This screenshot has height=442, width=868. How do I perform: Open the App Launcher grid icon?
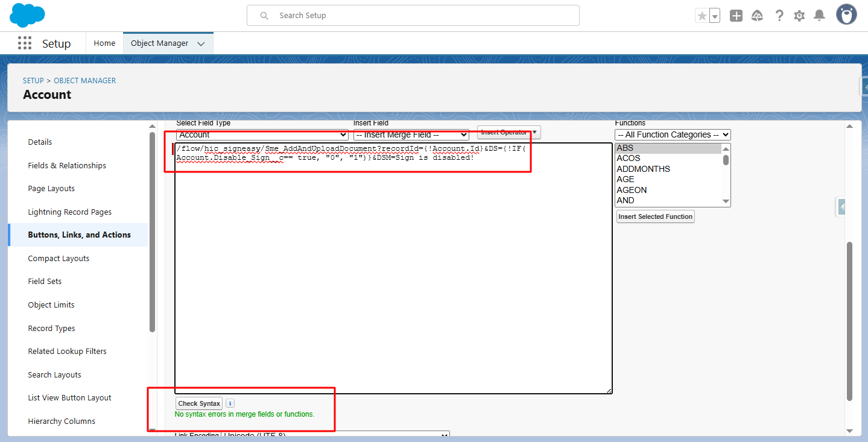tap(25, 43)
